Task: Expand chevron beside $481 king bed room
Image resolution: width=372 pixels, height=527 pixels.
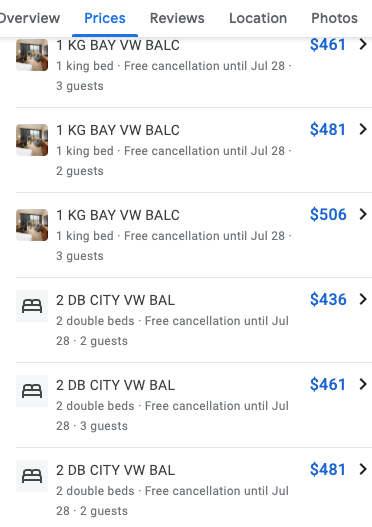Action: 363,129
